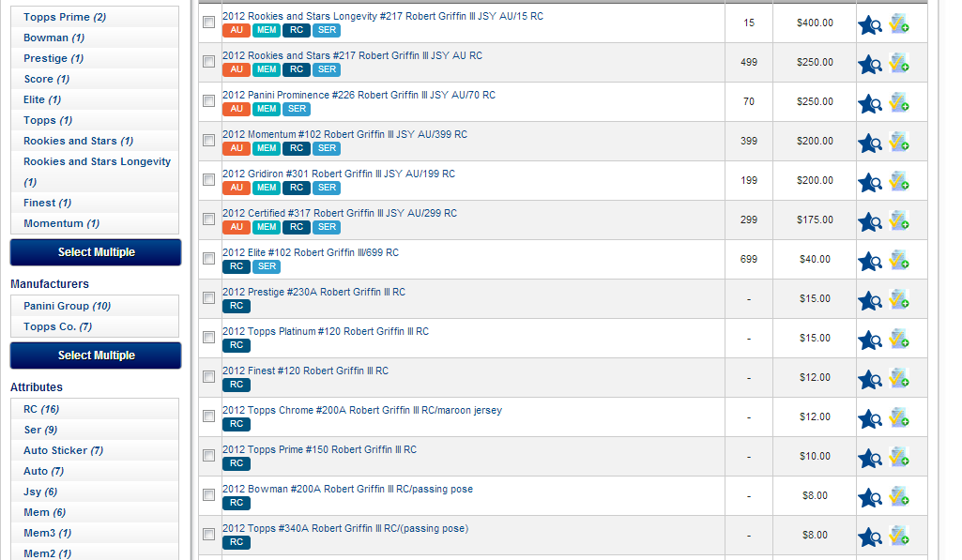
Task: Click MEM tag on Gridiron #301 row
Action: [x=267, y=188]
